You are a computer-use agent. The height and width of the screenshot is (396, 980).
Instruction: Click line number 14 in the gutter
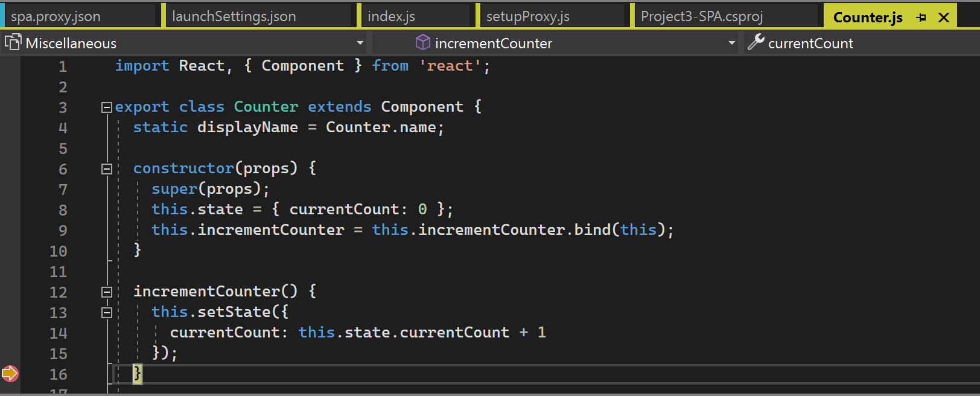pos(59,333)
